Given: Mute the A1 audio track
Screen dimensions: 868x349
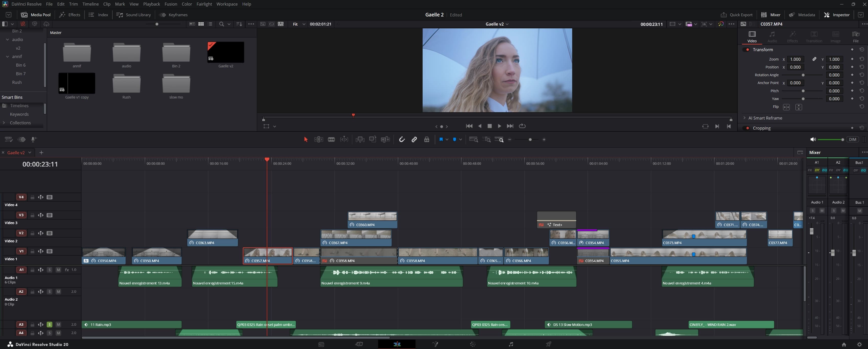Looking at the screenshot, I should pos(58,270).
